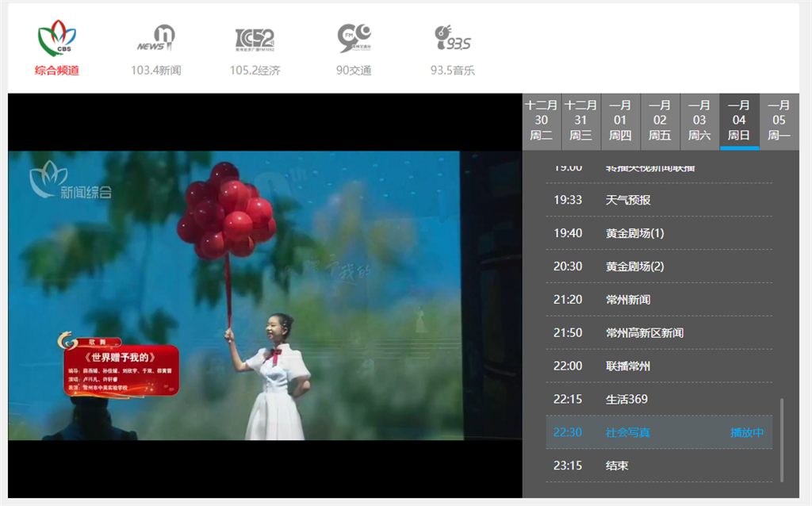Click the active 一月 04 周日 tab
Screen dimensions: 812x506
point(739,121)
